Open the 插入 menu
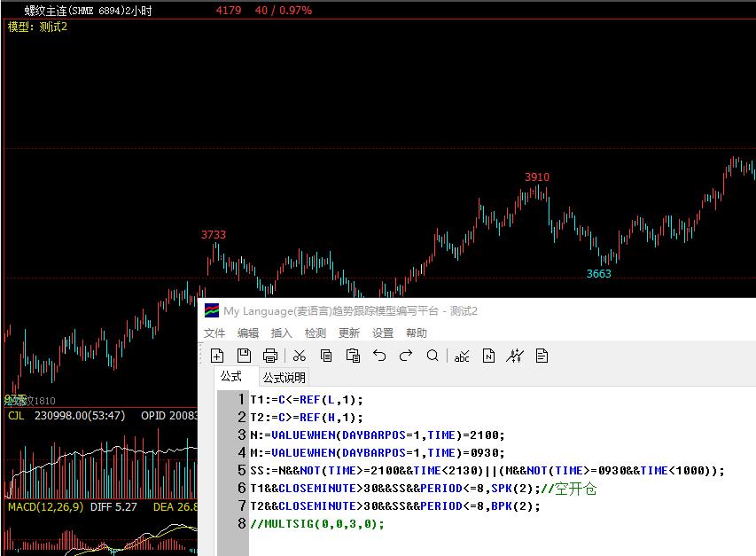The height and width of the screenshot is (556, 756). (x=282, y=333)
